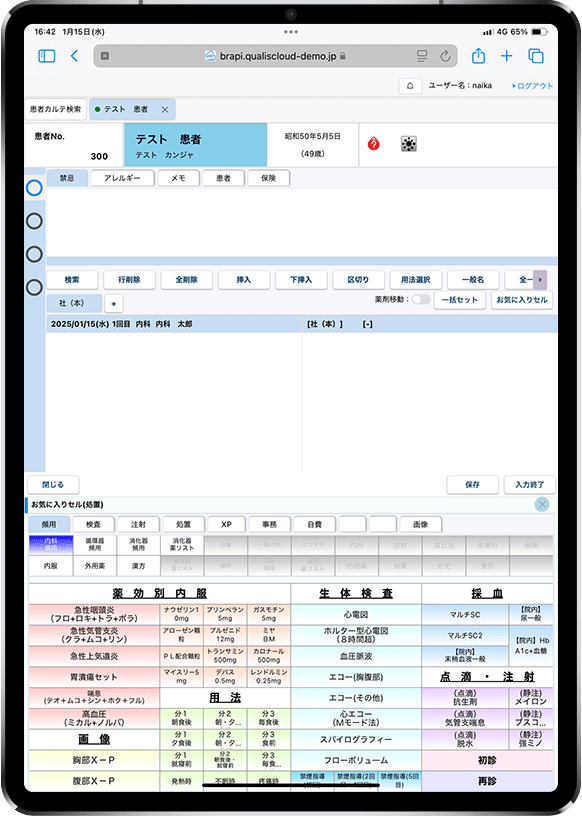Switch to the 保険 tab
582x816 pixels.
coord(269,178)
